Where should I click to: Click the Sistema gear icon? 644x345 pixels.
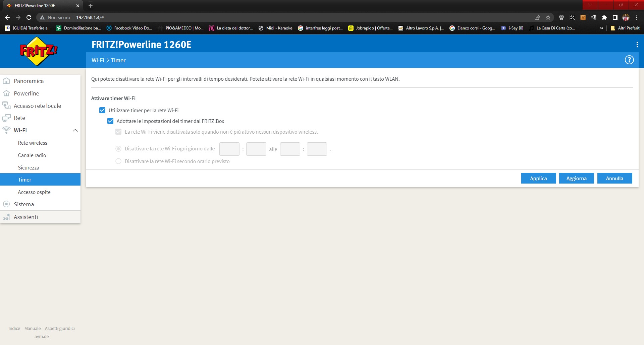6,204
